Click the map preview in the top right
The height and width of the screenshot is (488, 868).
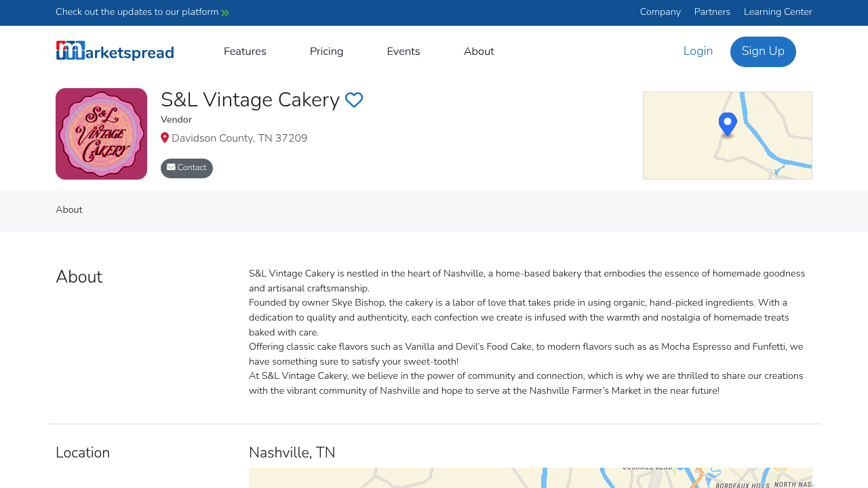coord(727,135)
